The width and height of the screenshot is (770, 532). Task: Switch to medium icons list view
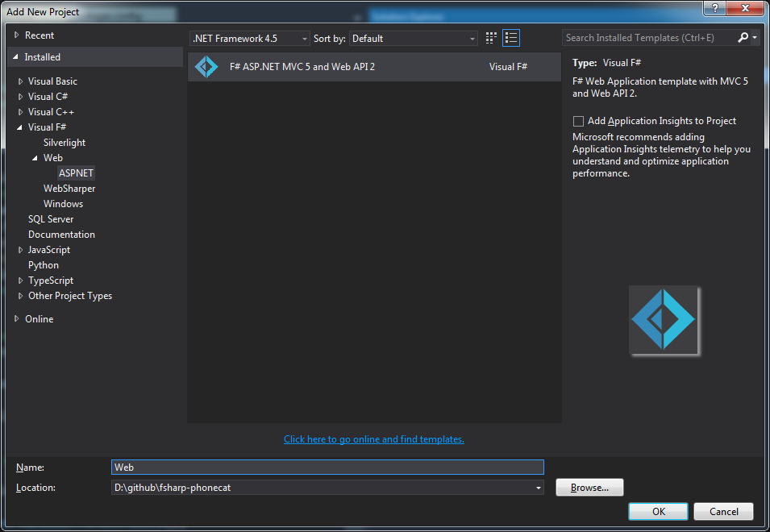coord(511,38)
